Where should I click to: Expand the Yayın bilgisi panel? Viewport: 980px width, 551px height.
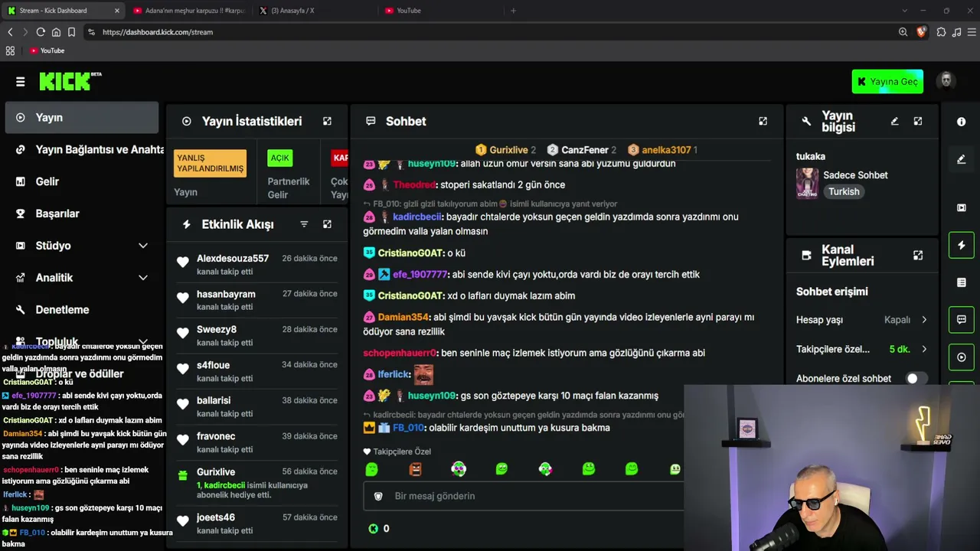[x=918, y=121]
